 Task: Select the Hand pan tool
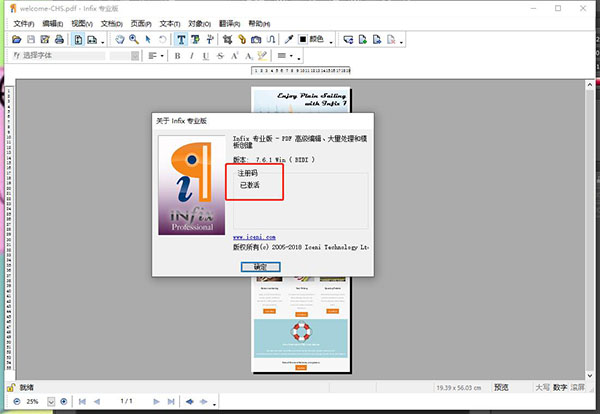(x=120, y=40)
